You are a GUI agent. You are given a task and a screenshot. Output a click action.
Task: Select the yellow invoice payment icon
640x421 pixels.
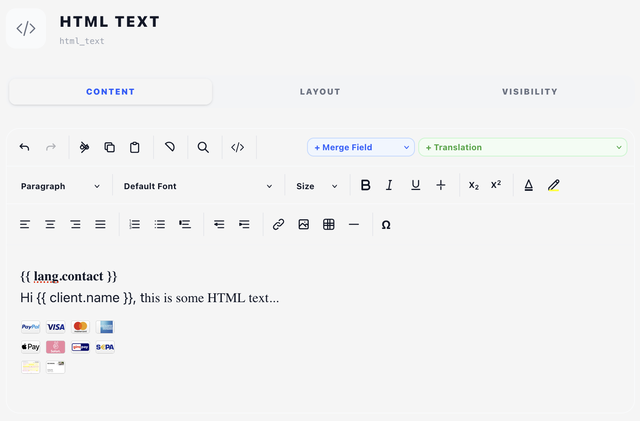[x=31, y=367]
